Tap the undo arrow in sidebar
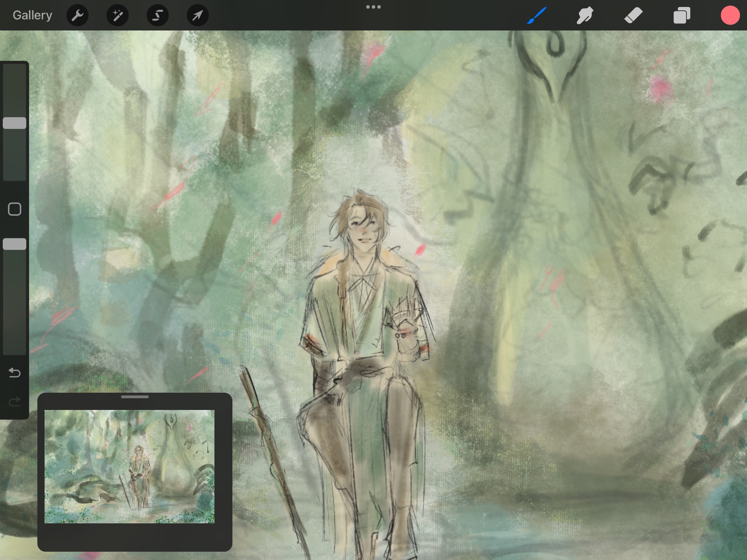The width and height of the screenshot is (747, 560). pyautogui.click(x=15, y=373)
